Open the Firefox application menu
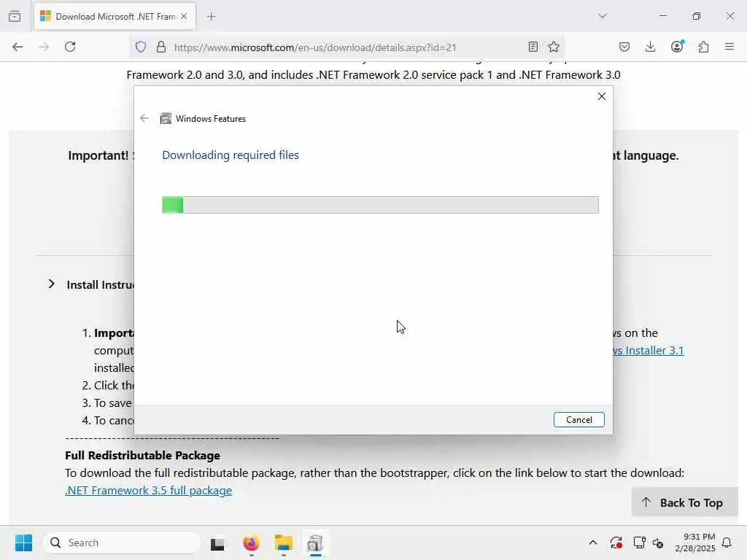The width and height of the screenshot is (747, 560). [729, 47]
